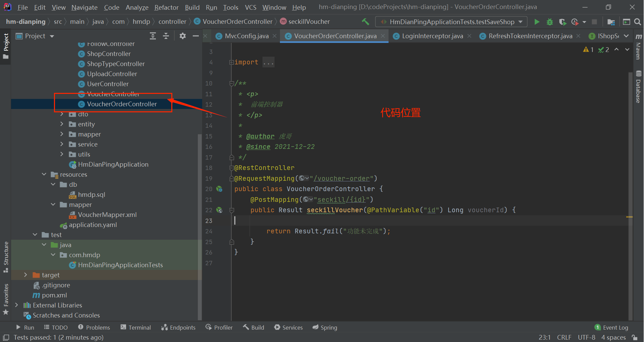Viewport: 644px width, 342px height.
Task: Open the Endpoints tool window
Action: (x=178, y=328)
